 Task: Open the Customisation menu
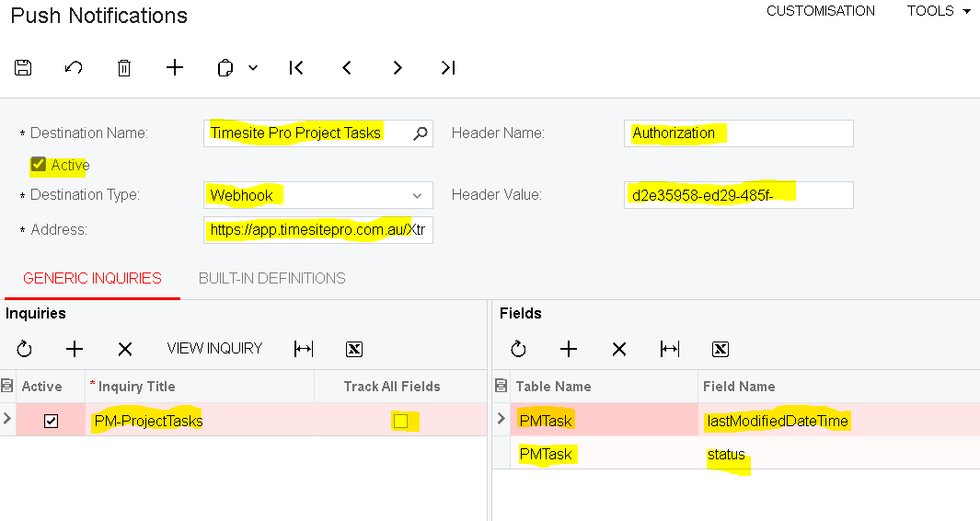pos(821,11)
